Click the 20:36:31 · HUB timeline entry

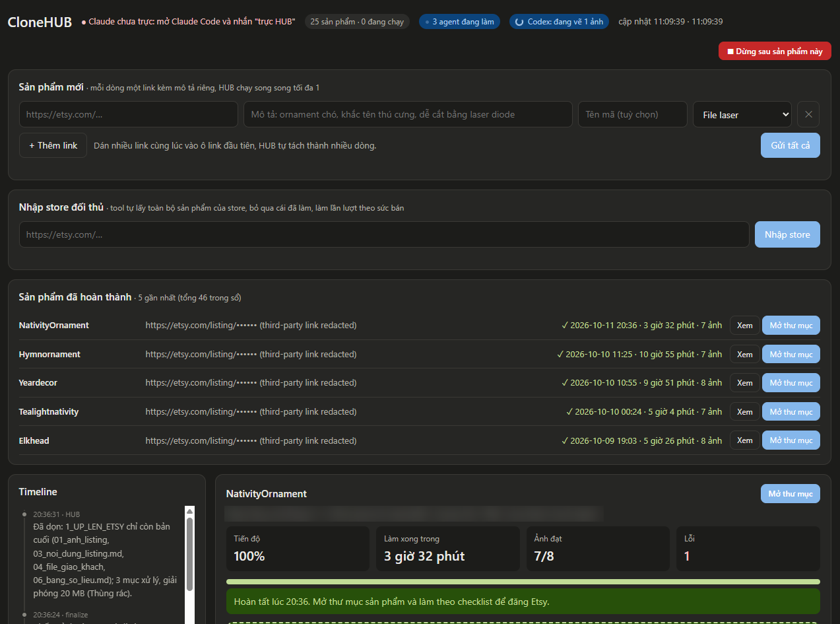coord(106,553)
